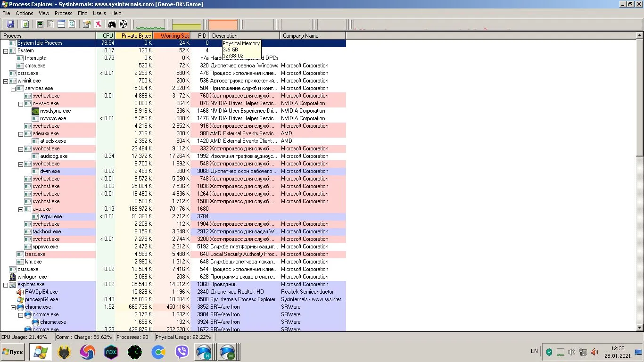Collapse the atiesrxx.exe tree node
Image resolution: width=644 pixels, height=362 pixels.
coord(21,134)
